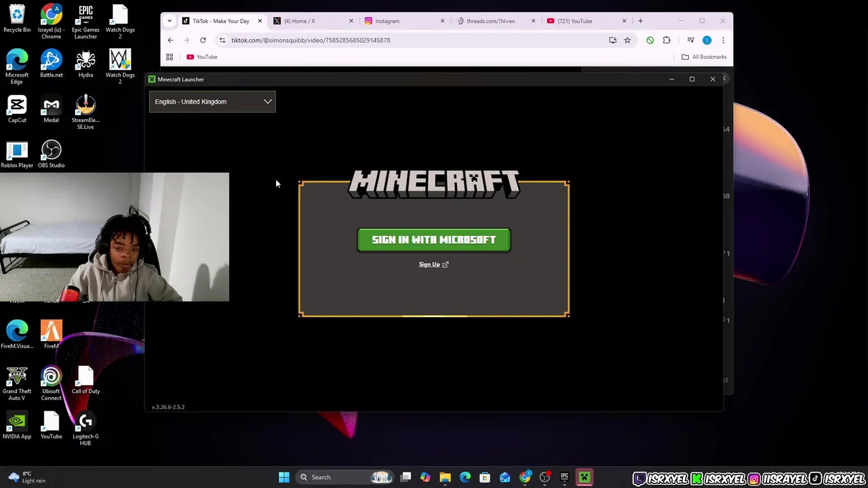
Task: Select Call of Duty desktop file
Action: point(85,380)
